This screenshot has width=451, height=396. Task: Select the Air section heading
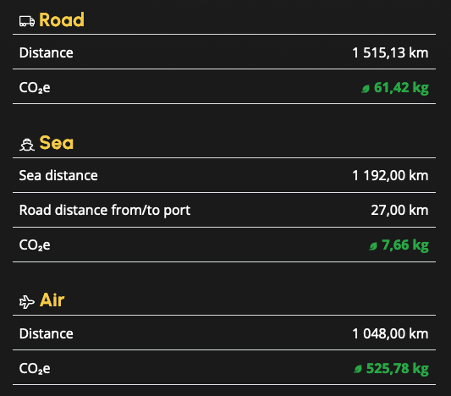pyautogui.click(x=52, y=300)
